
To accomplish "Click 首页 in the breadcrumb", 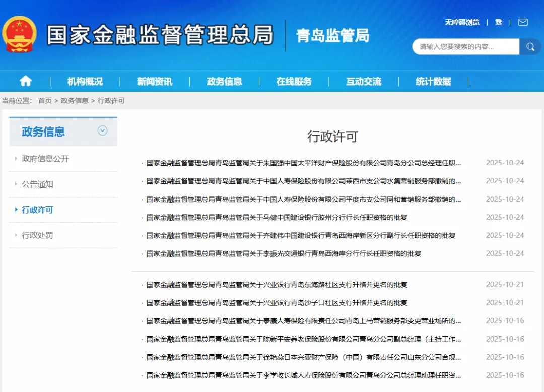I will click(45, 101).
